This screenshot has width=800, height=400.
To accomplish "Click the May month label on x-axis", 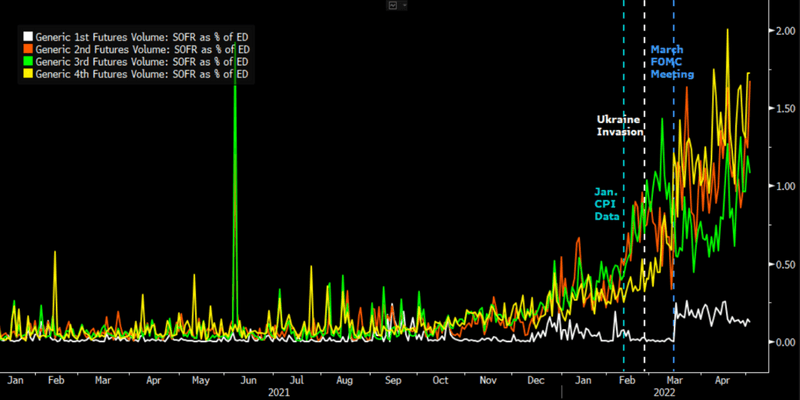I will tap(201, 381).
